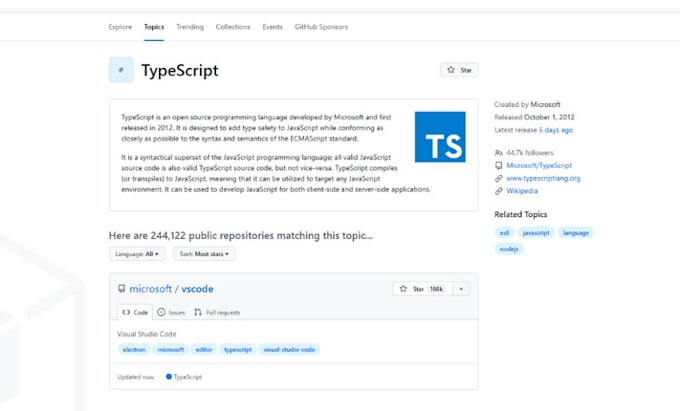680x411 pixels.
Task: Click the editor topic tag
Action: (204, 349)
